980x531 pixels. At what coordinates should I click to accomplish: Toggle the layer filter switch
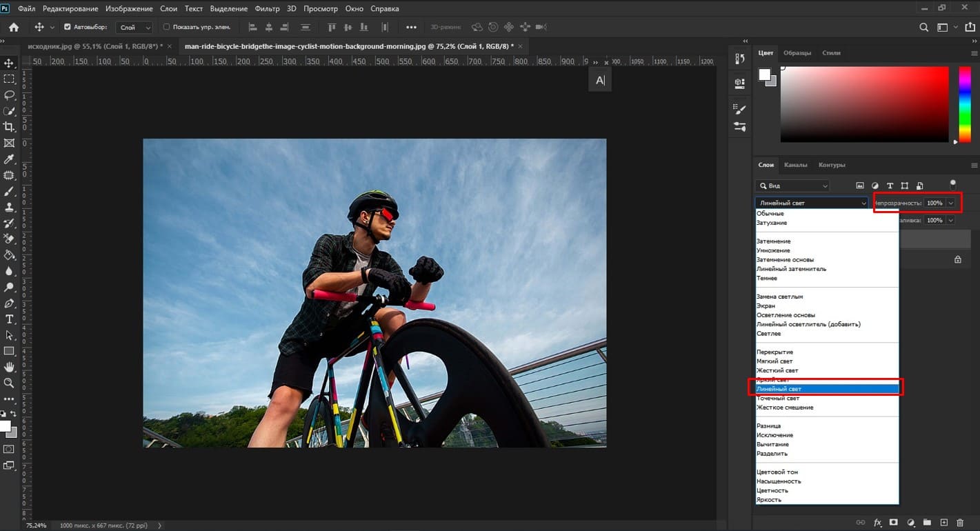(x=952, y=184)
